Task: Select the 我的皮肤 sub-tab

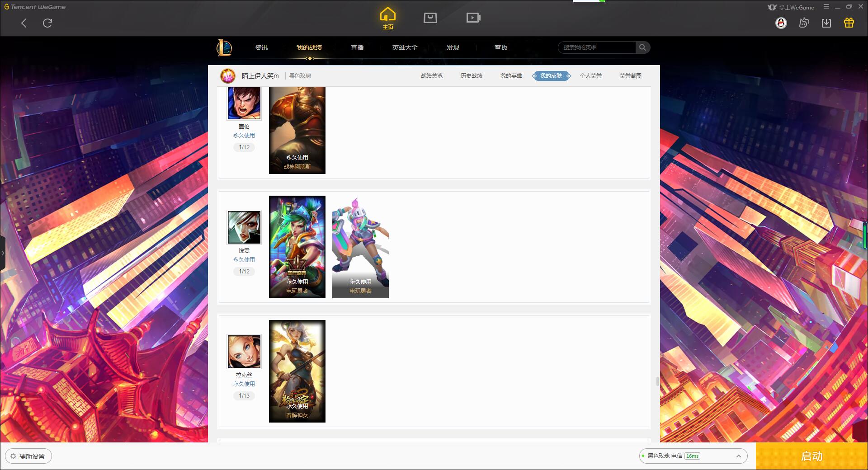Action: coord(551,76)
